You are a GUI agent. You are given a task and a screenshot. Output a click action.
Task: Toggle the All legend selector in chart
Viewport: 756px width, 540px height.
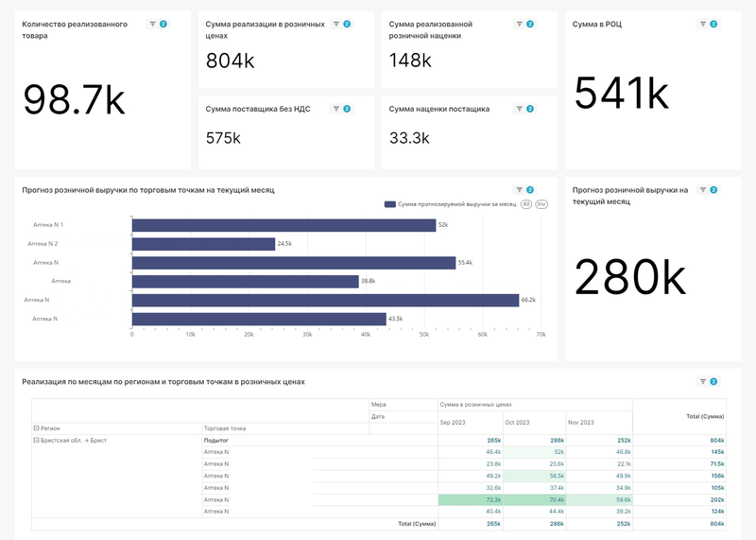pos(525,204)
